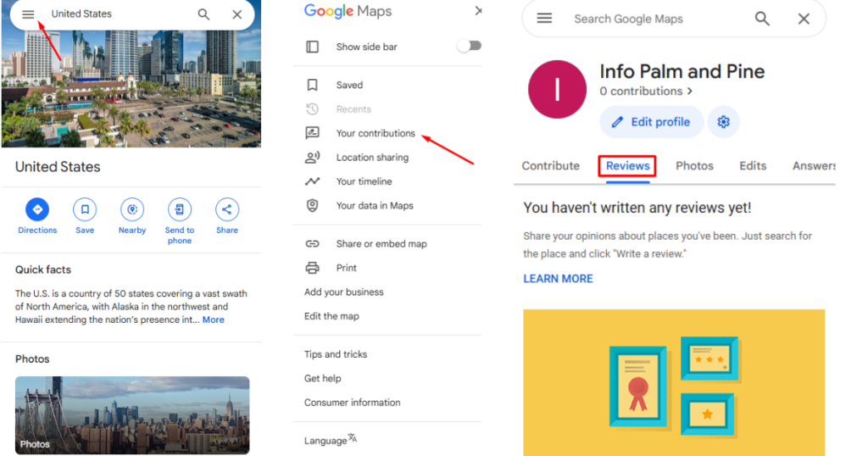Click magnifier in Search Google Maps box
The image size is (868, 456).
[x=762, y=19]
